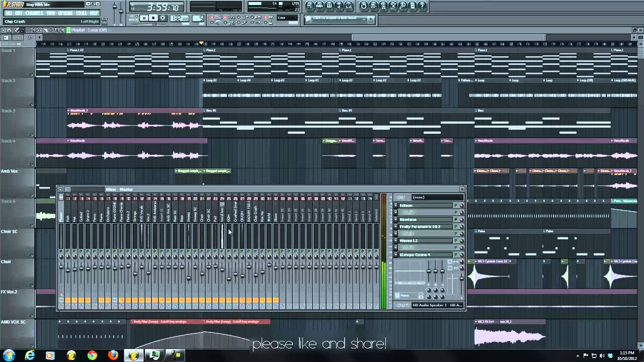The width and height of the screenshot is (644, 362).
Task: Open the EDIT menu
Action: click(x=19, y=13)
